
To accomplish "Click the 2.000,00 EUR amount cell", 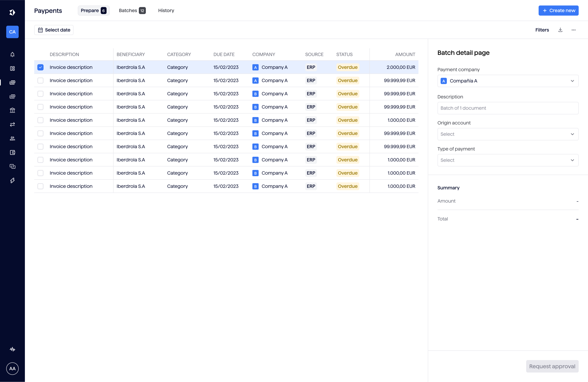I will point(401,67).
